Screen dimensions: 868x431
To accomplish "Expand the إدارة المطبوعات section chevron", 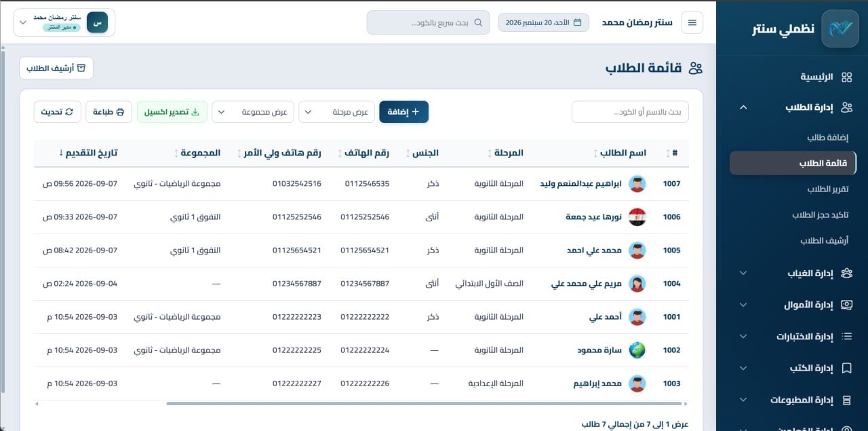I will [743, 400].
